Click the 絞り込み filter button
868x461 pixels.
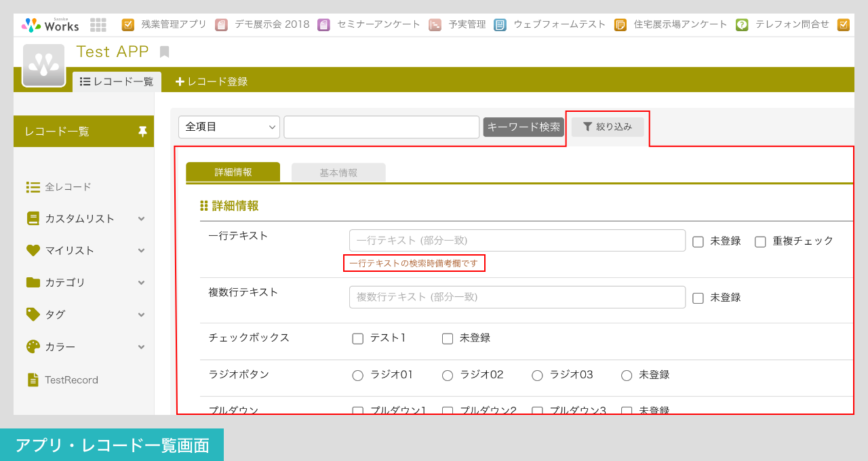pos(607,126)
